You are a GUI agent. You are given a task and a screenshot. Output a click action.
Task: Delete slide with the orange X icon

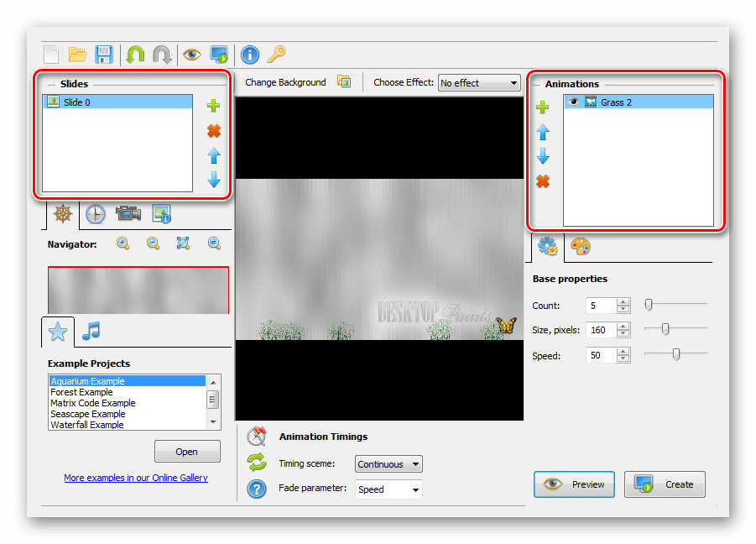click(x=214, y=131)
